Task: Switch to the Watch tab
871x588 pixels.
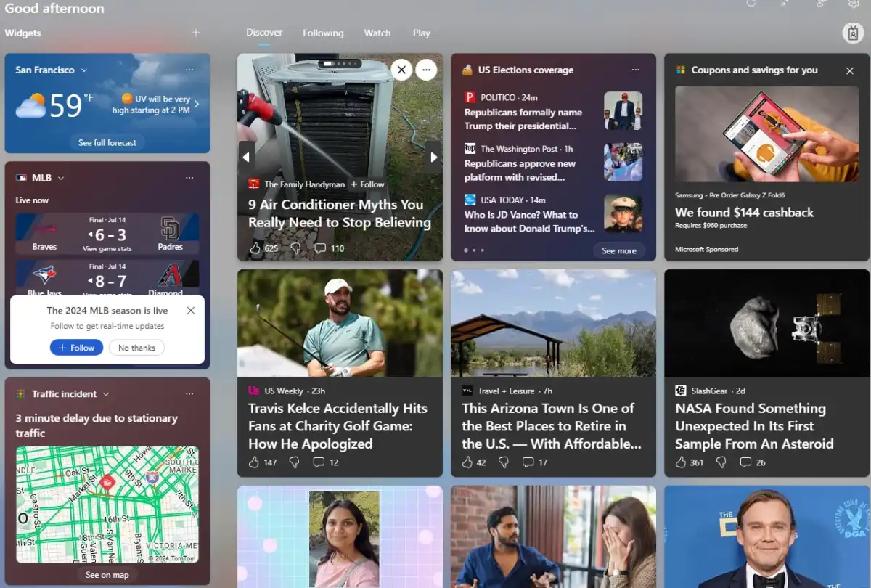Action: pos(377,33)
